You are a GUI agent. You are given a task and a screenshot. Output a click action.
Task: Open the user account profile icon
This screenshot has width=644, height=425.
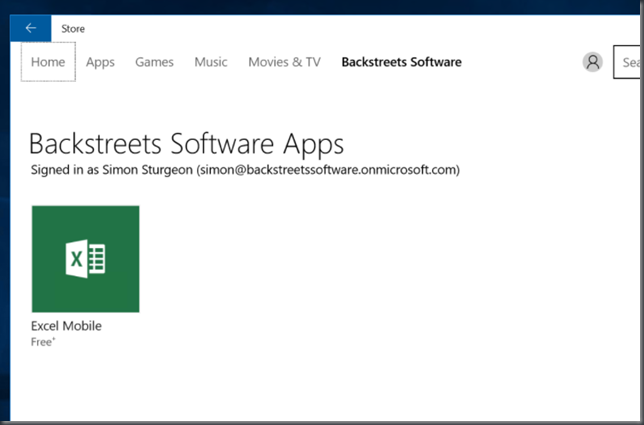(592, 62)
